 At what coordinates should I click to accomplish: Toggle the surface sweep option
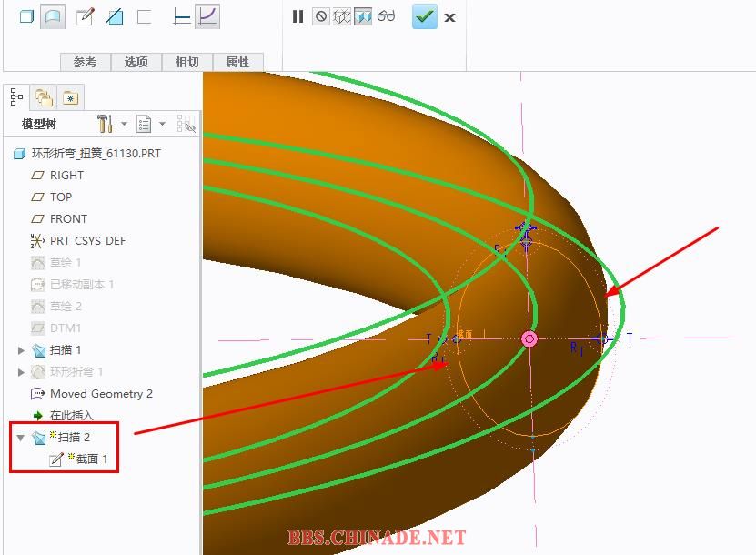53,16
